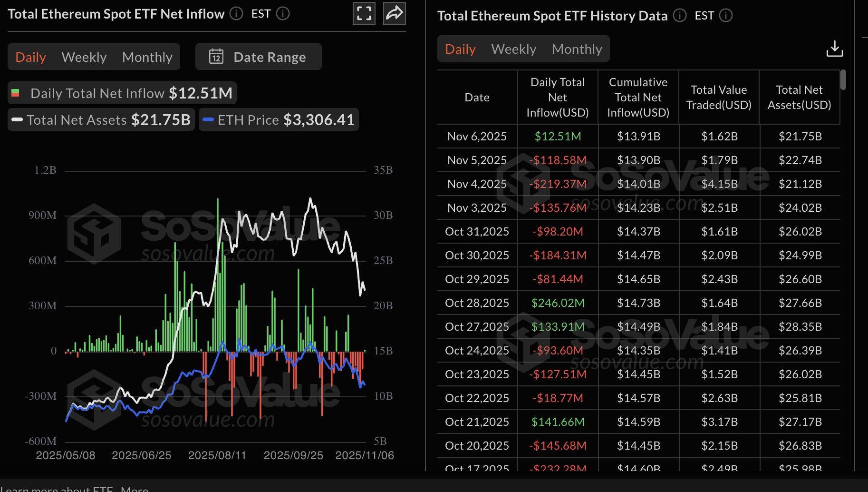Open the Date Range selector
The height and width of the screenshot is (492, 868).
270,57
